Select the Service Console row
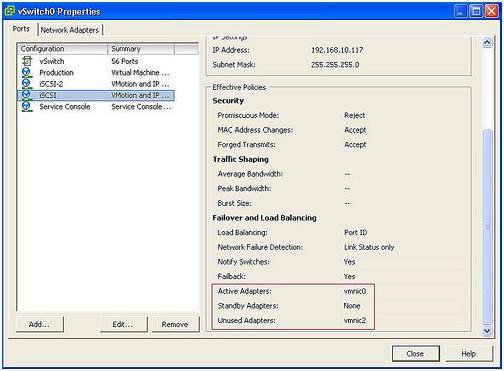Screen dimensions: 504x371 click(96, 107)
